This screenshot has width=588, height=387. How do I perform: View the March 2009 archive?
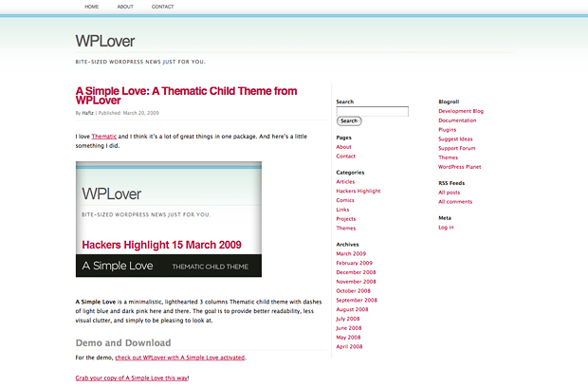pos(351,253)
